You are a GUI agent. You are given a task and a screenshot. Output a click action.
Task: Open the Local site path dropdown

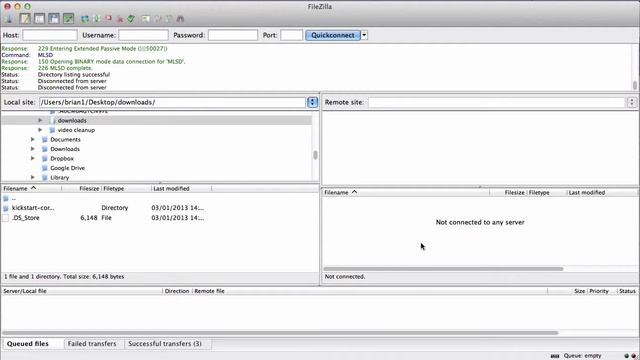click(312, 102)
